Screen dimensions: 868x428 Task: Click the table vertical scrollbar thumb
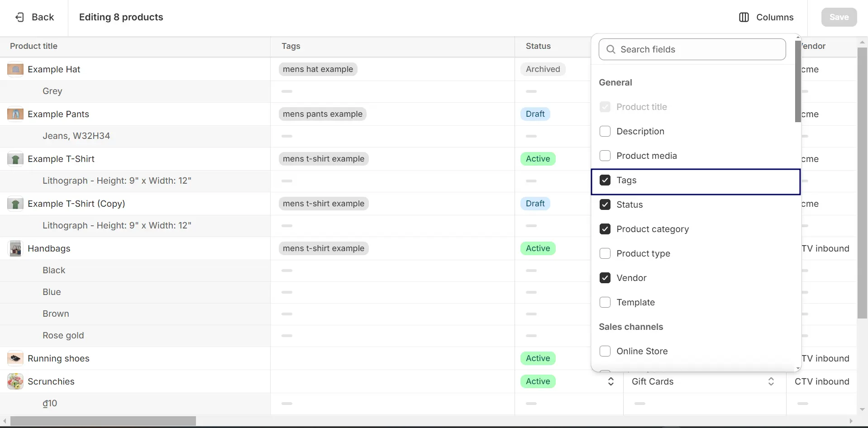pyautogui.click(x=862, y=183)
